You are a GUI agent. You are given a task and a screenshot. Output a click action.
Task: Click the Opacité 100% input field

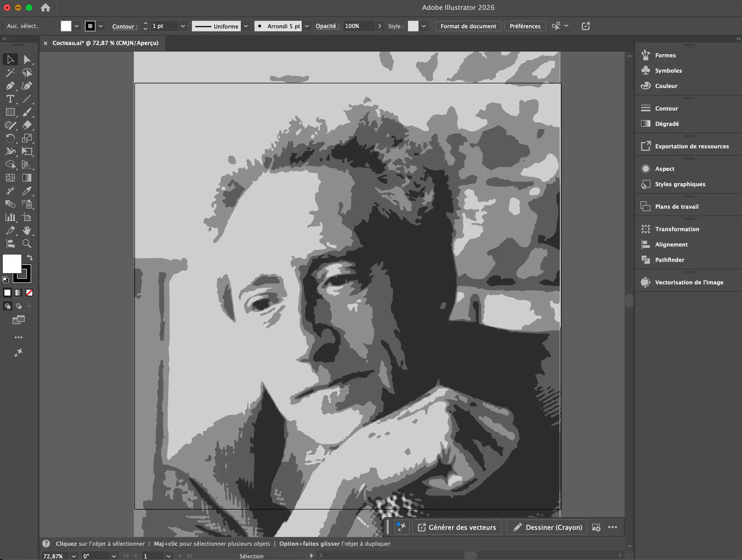[x=359, y=26]
